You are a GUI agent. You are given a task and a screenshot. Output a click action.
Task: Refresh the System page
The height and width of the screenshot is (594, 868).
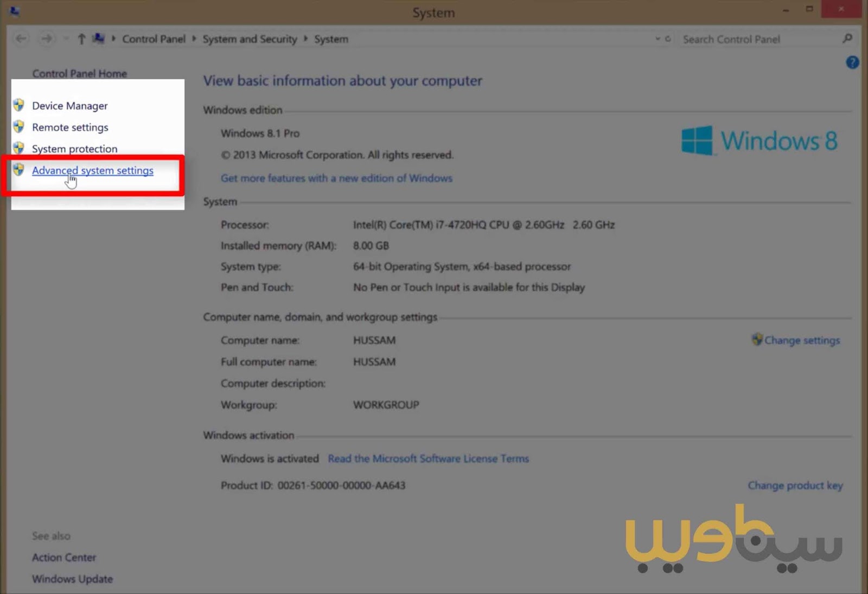[668, 39]
